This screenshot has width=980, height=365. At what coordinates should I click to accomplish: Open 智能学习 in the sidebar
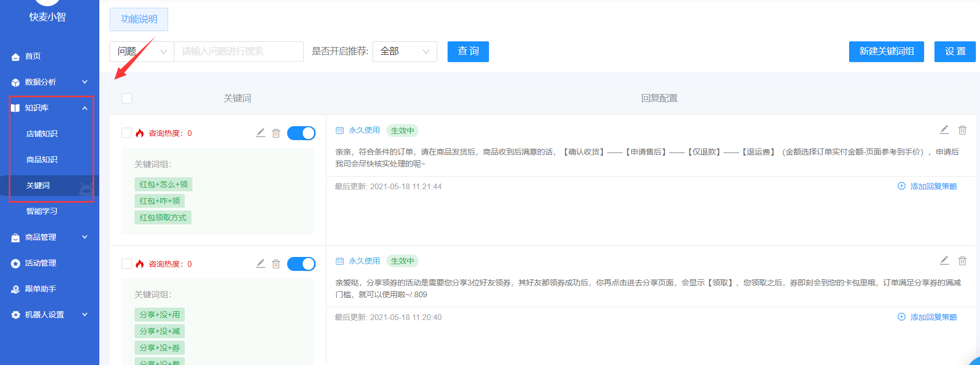(42, 211)
